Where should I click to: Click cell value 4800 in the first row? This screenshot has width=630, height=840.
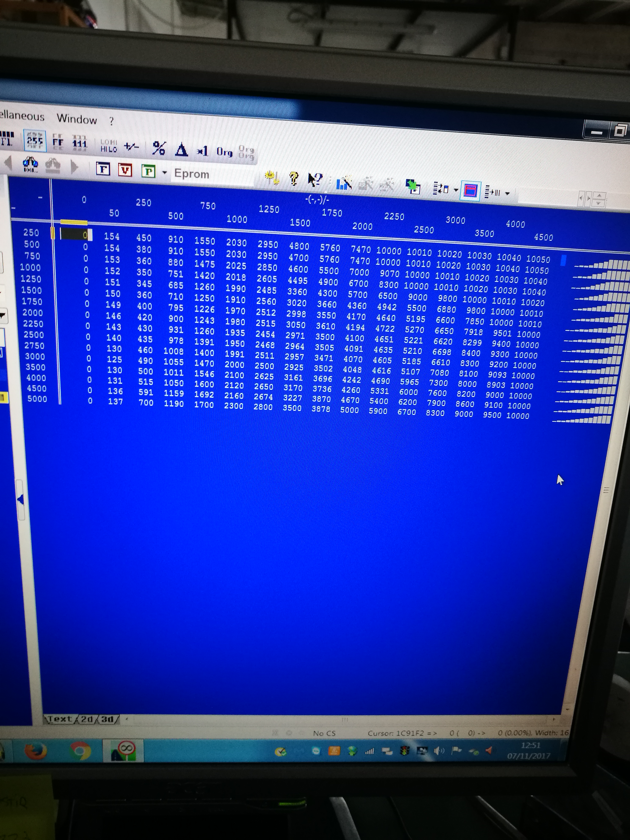click(x=299, y=246)
